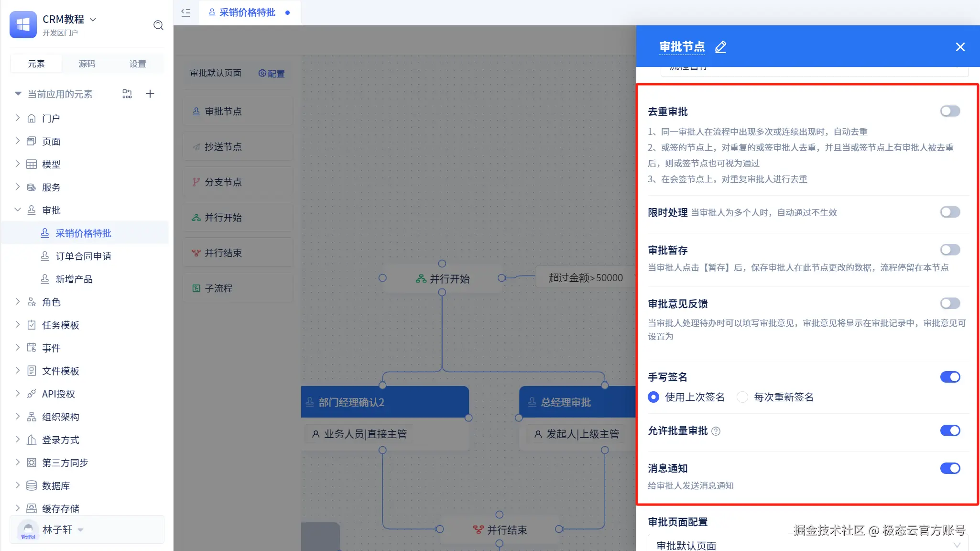Click the help question mark beside 允许批量审批
Screen dimensions: 980x551
pyautogui.click(x=716, y=431)
